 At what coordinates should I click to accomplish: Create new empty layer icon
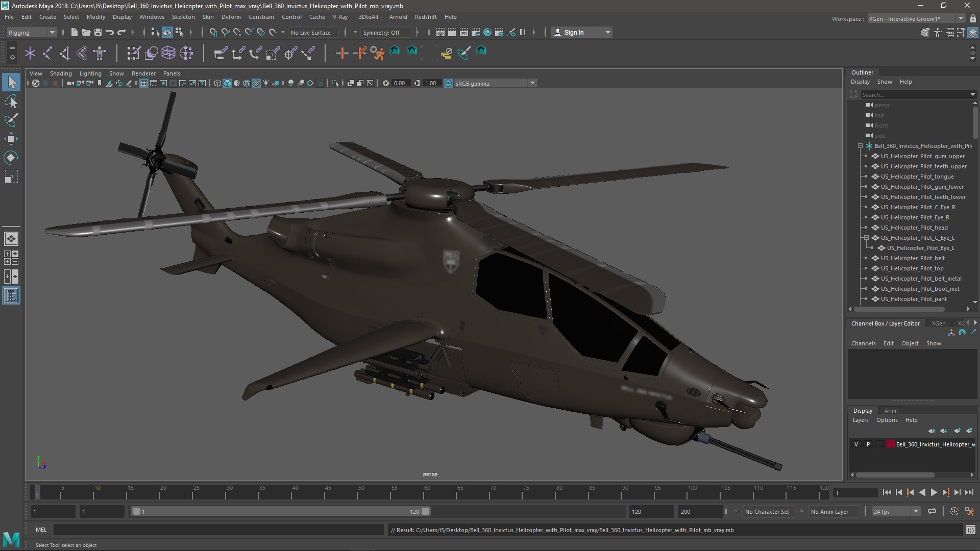[x=957, y=431]
